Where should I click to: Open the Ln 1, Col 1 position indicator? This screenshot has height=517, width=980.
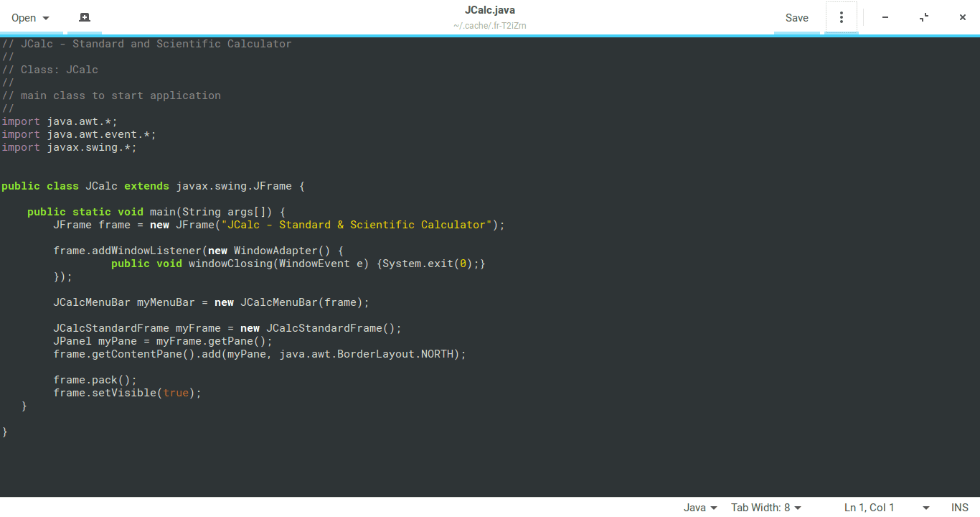(887, 508)
